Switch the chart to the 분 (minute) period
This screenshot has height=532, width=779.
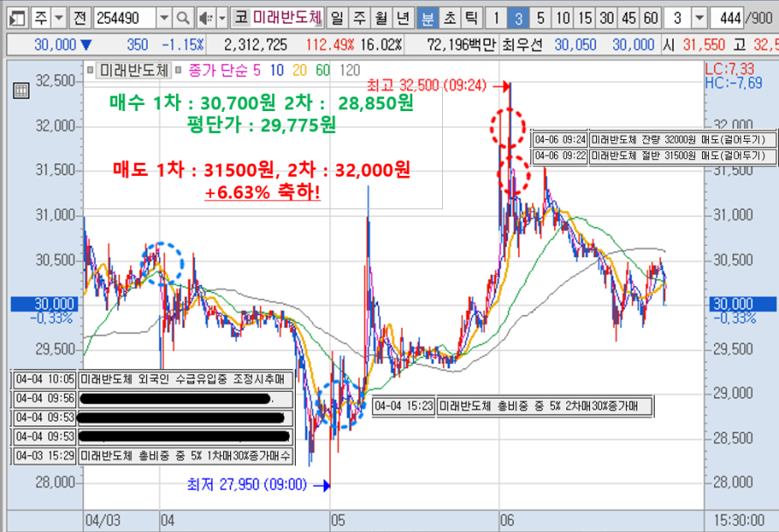[x=426, y=17]
